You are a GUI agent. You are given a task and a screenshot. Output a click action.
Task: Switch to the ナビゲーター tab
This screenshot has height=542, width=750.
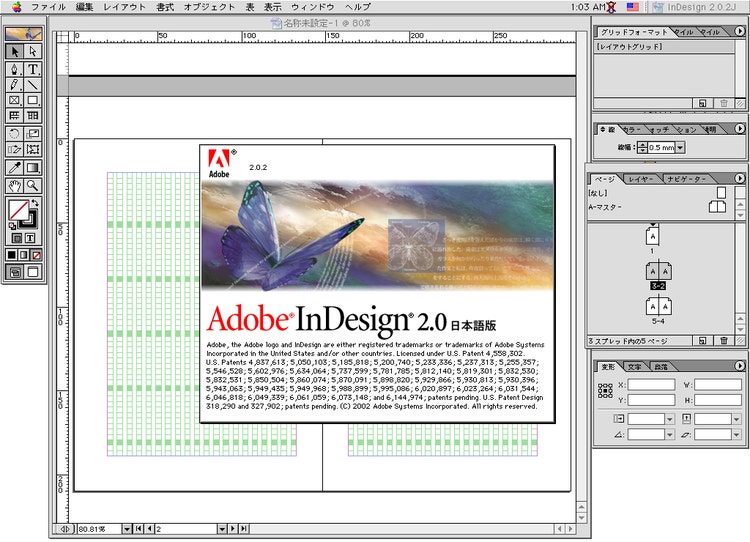click(686, 179)
